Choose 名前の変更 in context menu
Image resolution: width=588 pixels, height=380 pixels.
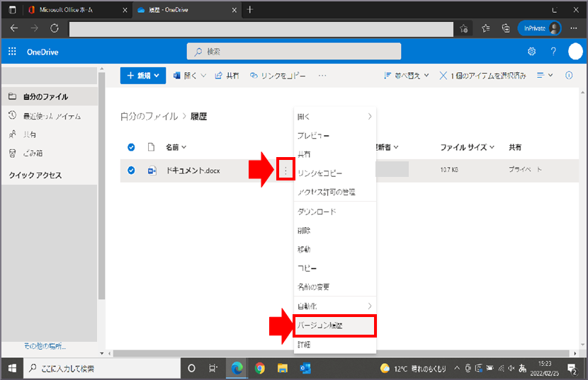[335, 287]
